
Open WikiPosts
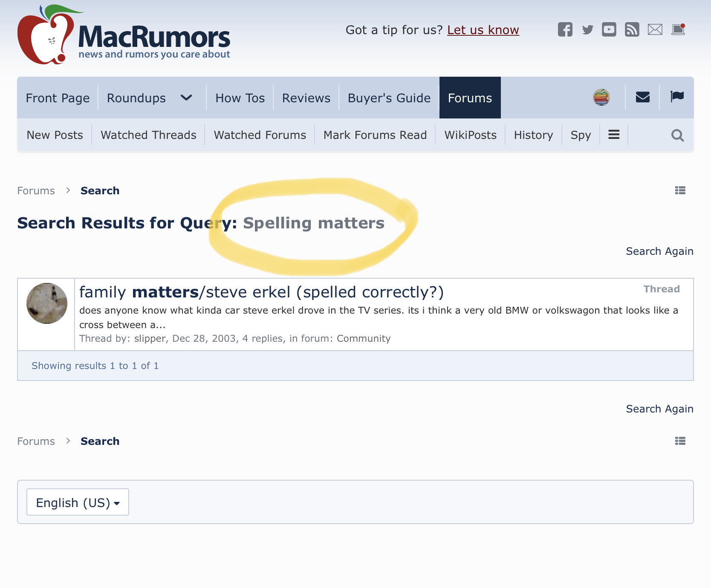tap(471, 135)
